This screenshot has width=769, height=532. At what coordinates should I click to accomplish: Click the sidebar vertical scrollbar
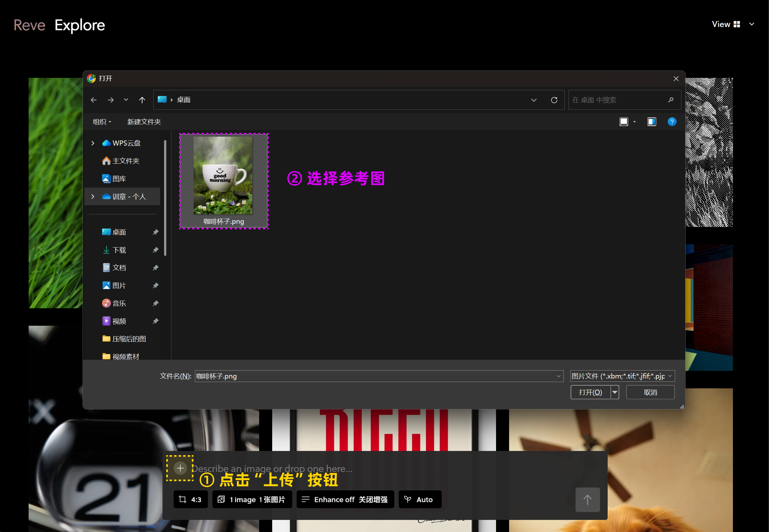click(165, 198)
